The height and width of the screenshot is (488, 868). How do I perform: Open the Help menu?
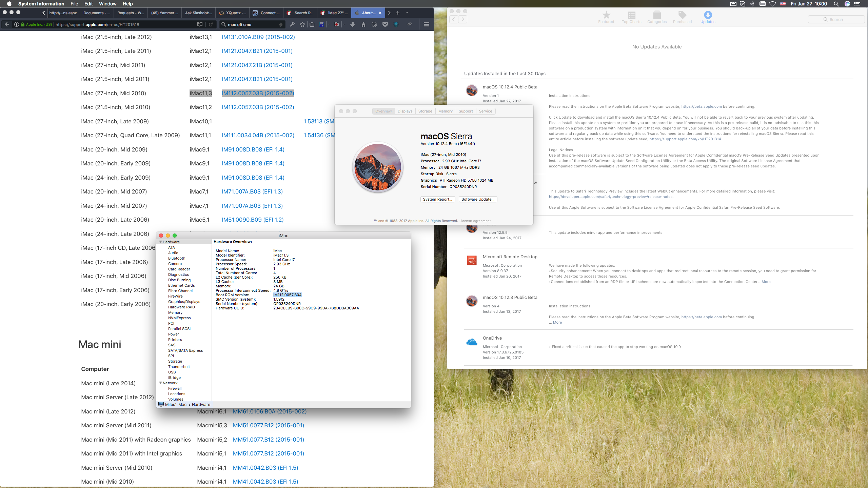tap(127, 4)
